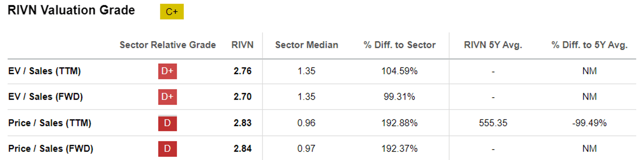Screen dimensions: 644x160
Task: Click the Sector Relative Grade column header
Action: (x=168, y=45)
